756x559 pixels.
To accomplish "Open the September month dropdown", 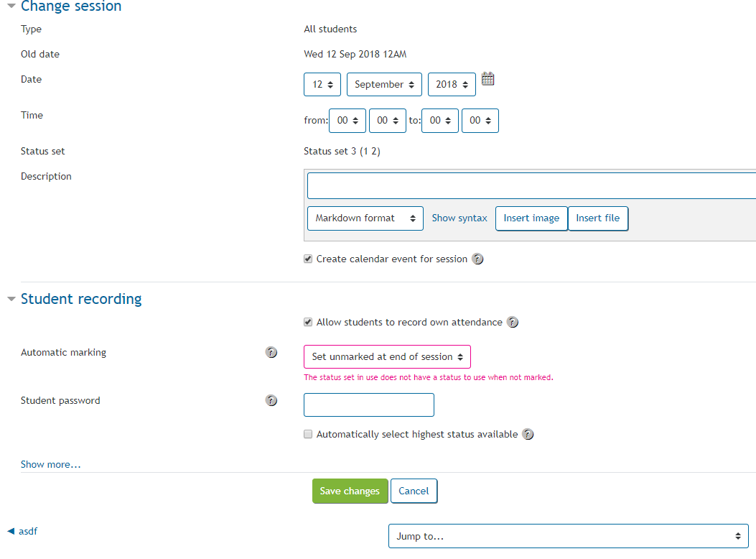I will coord(384,84).
